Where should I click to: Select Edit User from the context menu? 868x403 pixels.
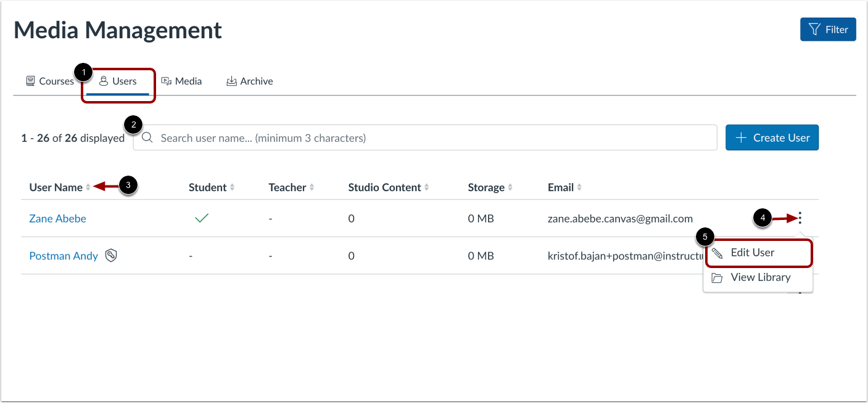point(751,252)
